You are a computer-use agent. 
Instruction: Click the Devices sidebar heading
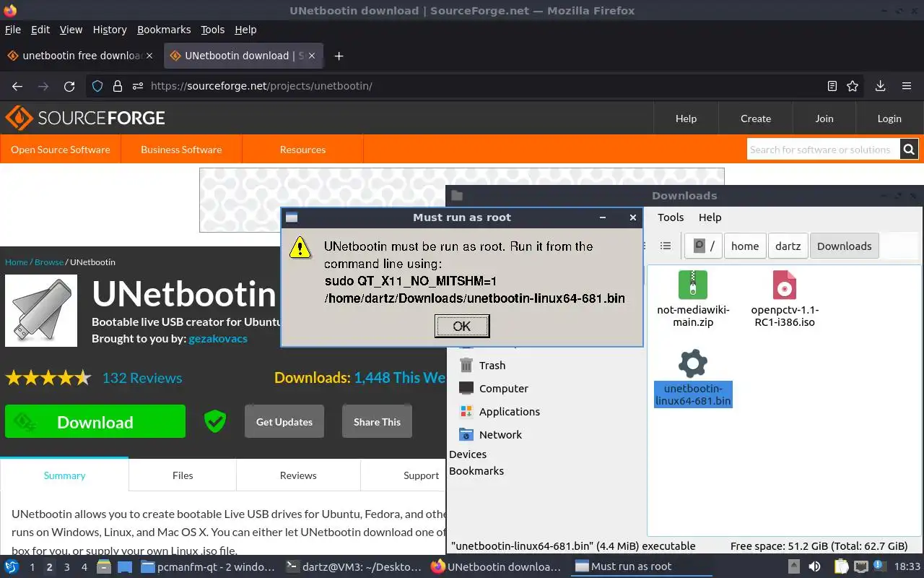[468, 454]
